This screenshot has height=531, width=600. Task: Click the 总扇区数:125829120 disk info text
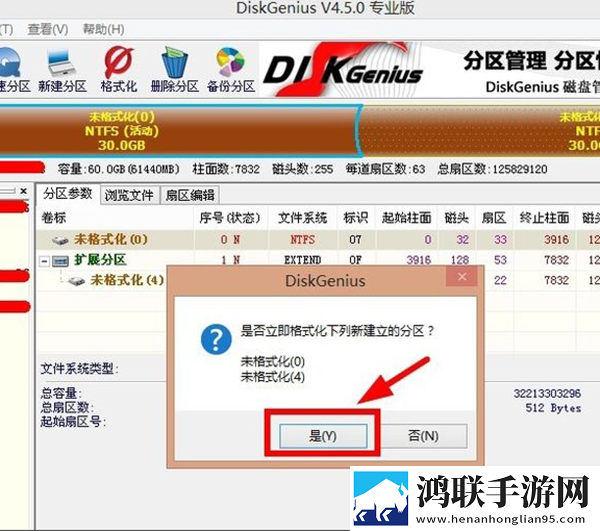tap(492, 169)
